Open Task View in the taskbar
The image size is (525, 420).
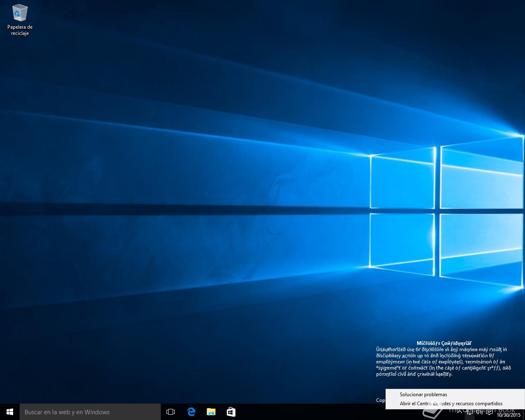coord(171,412)
